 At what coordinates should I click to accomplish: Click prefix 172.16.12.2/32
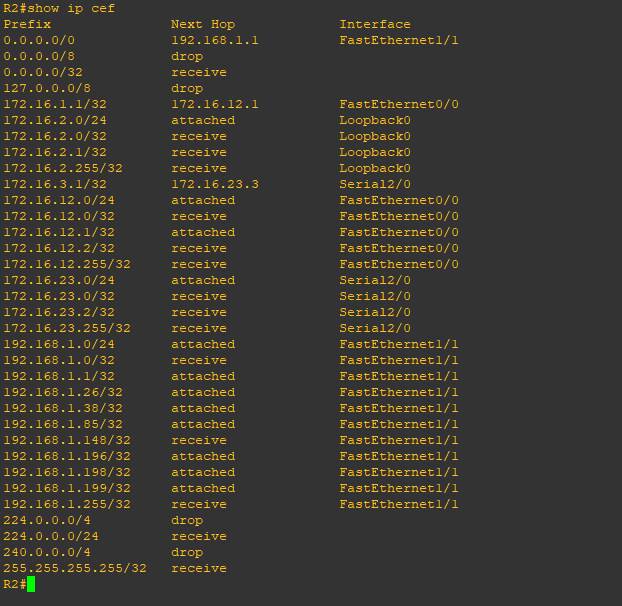(x=59, y=248)
